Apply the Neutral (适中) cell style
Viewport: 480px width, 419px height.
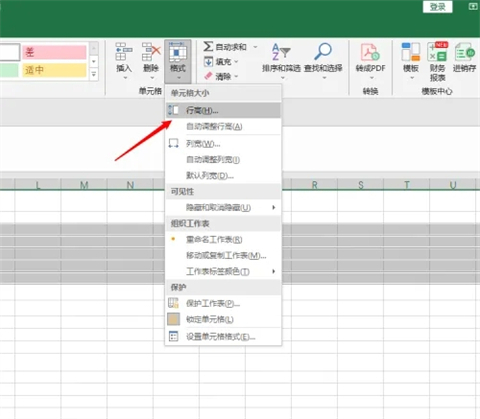point(54,70)
